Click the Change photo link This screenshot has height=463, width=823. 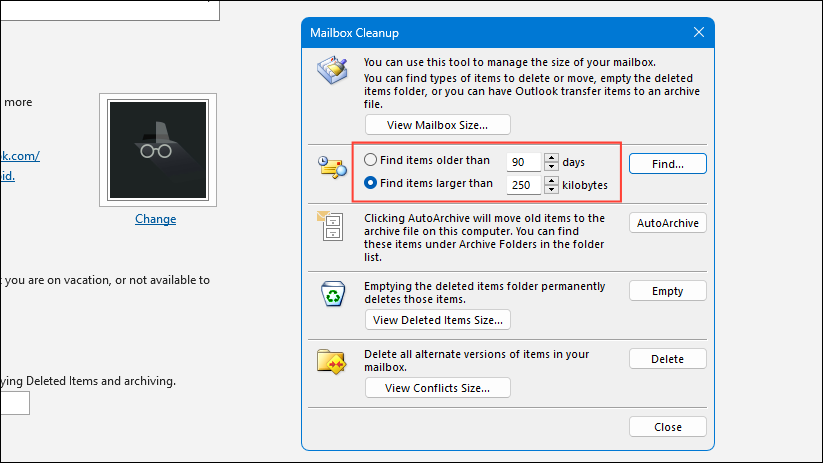click(155, 219)
